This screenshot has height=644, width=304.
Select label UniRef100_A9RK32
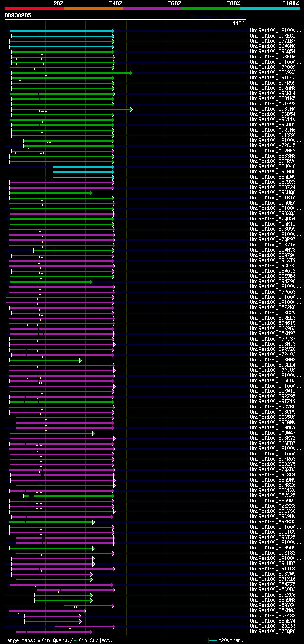point(273,522)
